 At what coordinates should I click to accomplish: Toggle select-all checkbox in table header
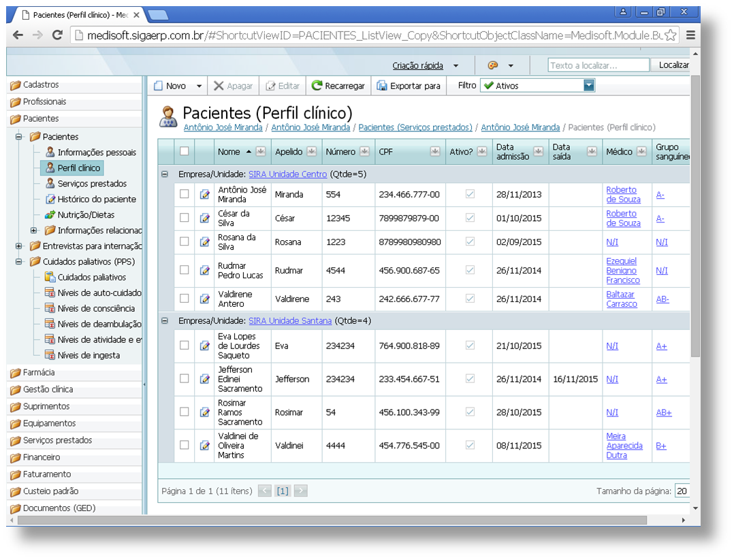coord(185,151)
